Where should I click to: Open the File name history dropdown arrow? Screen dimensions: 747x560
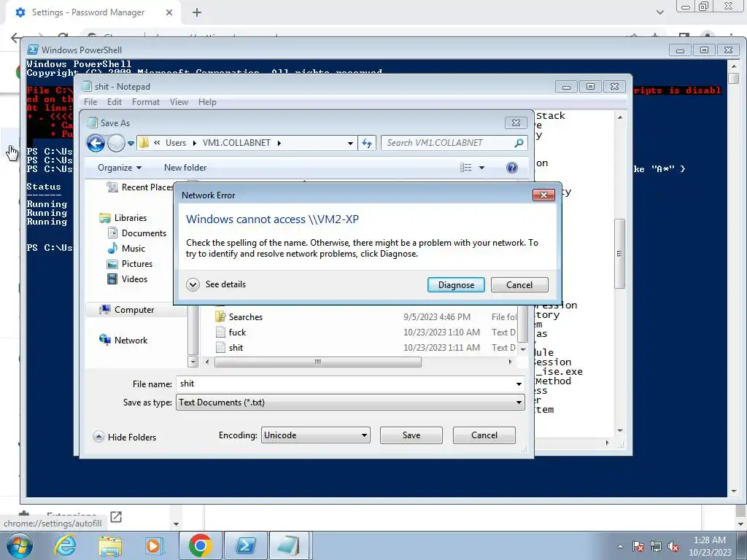coord(519,384)
